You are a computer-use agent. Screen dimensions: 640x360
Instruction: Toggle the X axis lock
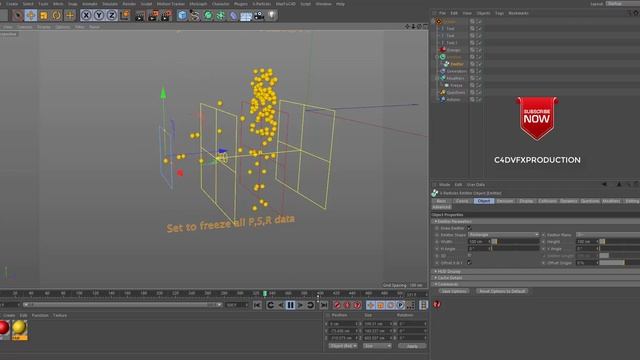point(86,16)
